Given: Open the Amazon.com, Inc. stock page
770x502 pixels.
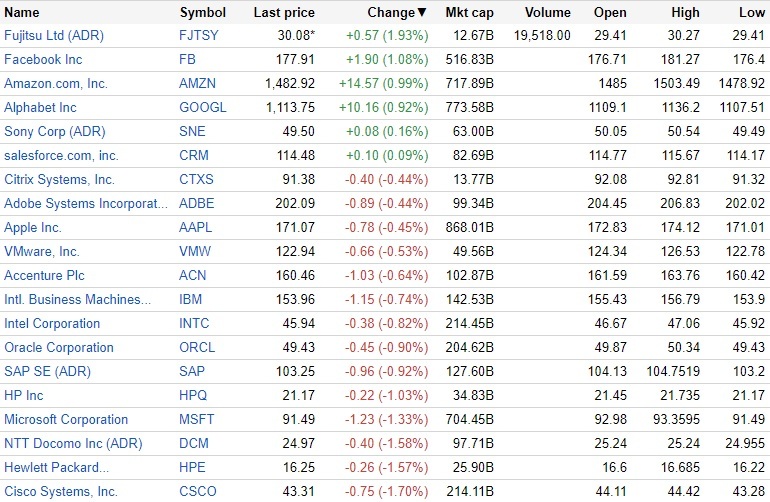Looking at the screenshot, I should 56,84.
